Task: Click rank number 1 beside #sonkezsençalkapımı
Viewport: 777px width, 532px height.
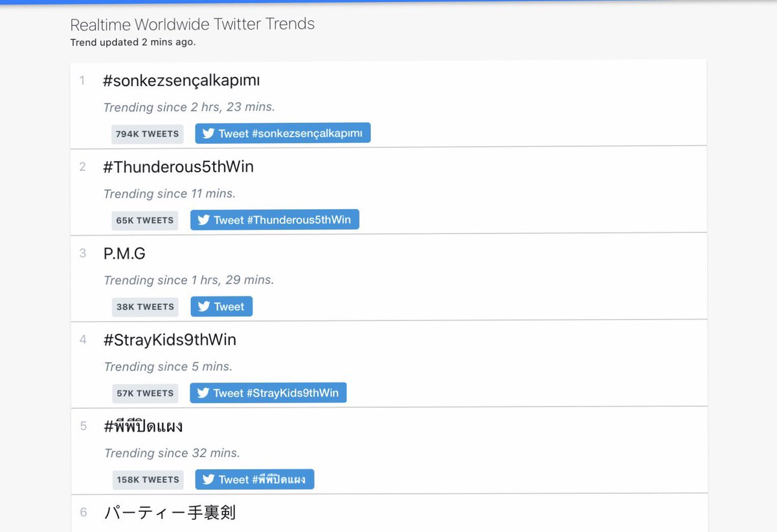Action: [x=82, y=81]
